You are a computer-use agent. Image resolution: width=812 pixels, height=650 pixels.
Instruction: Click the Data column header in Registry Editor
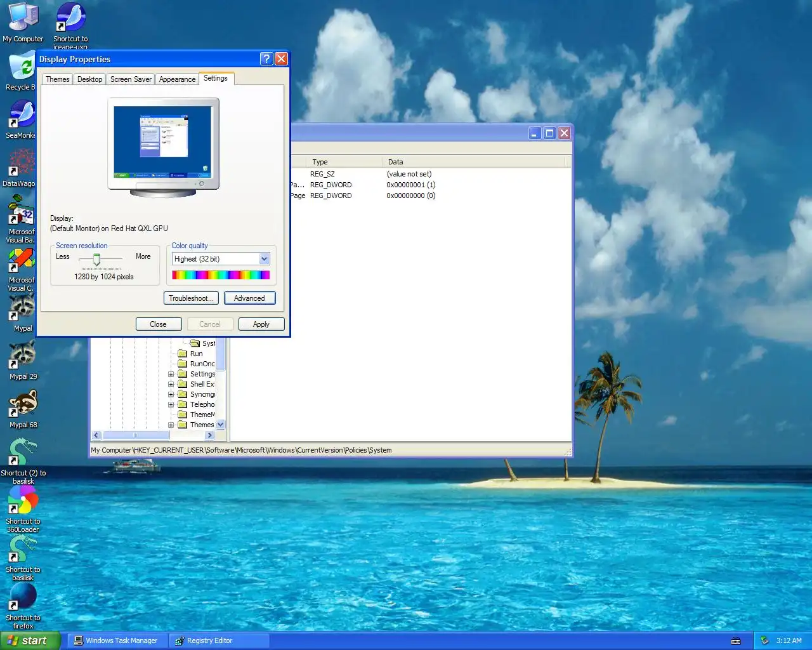click(x=473, y=162)
